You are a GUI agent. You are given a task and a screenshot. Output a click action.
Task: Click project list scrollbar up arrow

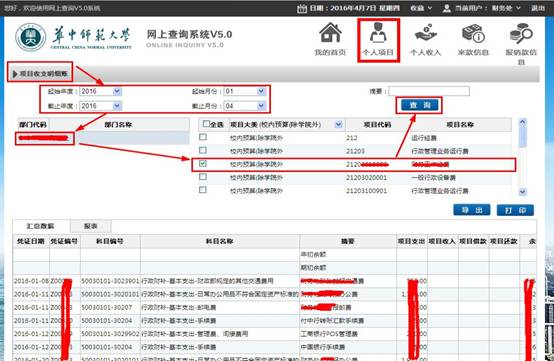523,123
